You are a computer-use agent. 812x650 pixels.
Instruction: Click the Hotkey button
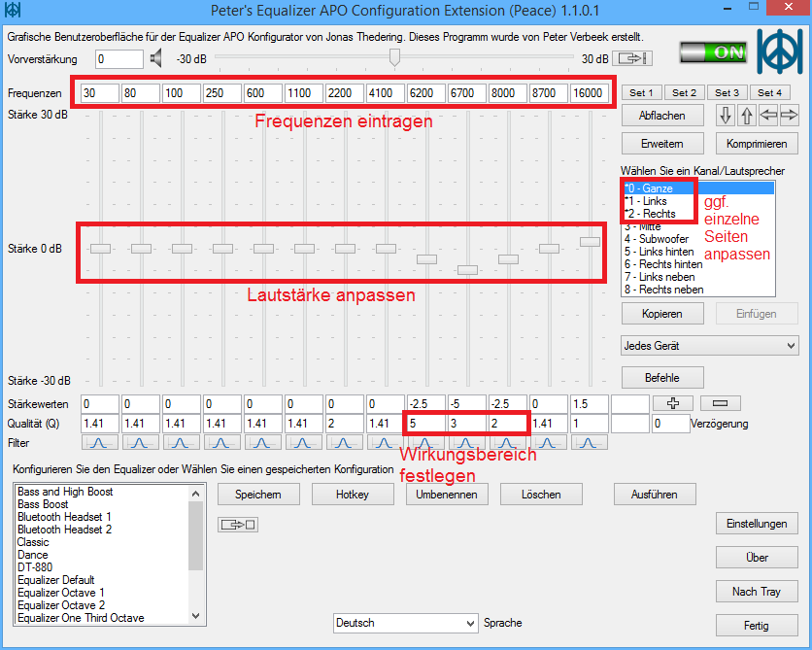353,495
